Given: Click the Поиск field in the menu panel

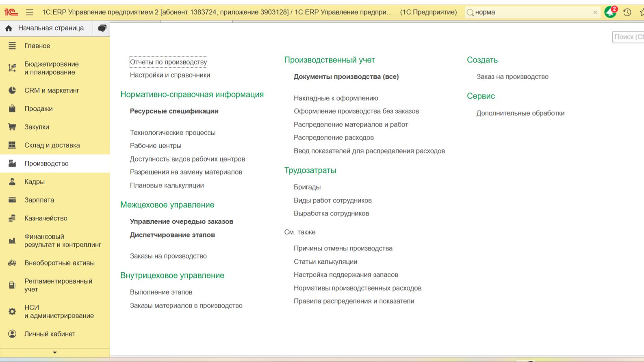Looking at the screenshot, I should pos(628,37).
